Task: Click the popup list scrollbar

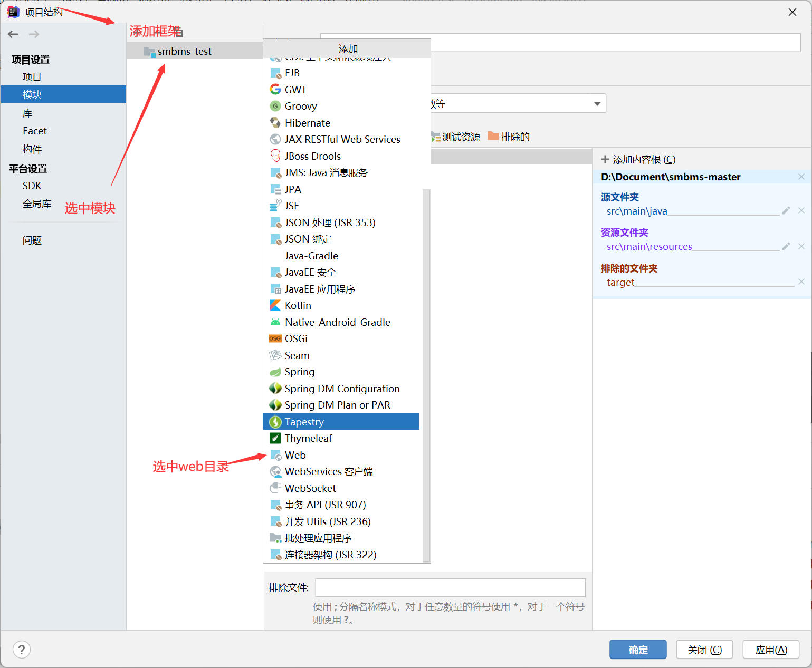Action: click(426, 375)
